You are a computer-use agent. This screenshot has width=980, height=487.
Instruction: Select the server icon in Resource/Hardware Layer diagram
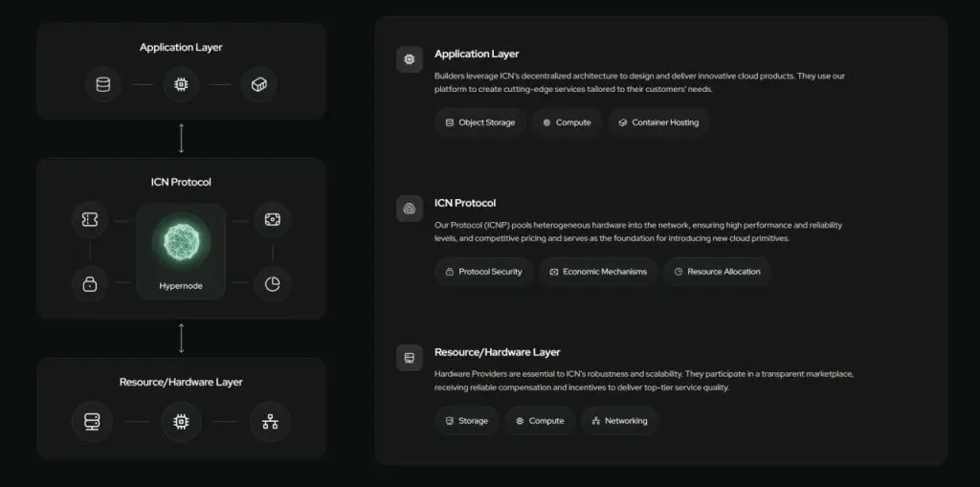(93, 422)
